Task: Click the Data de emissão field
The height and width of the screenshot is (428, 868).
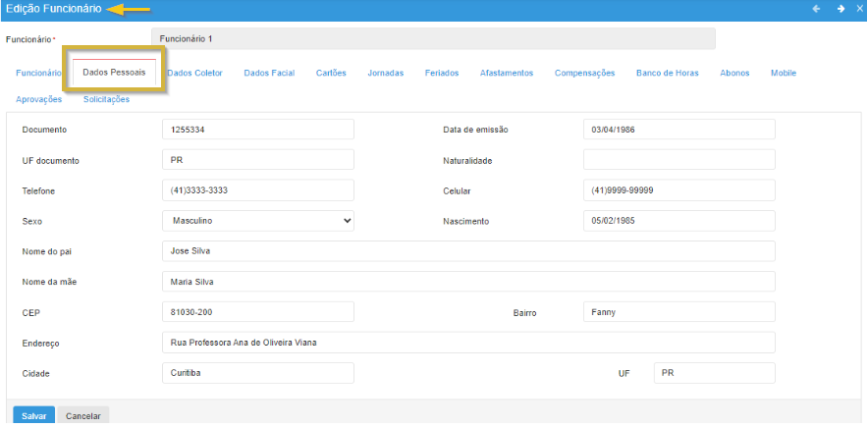Action: coord(678,130)
